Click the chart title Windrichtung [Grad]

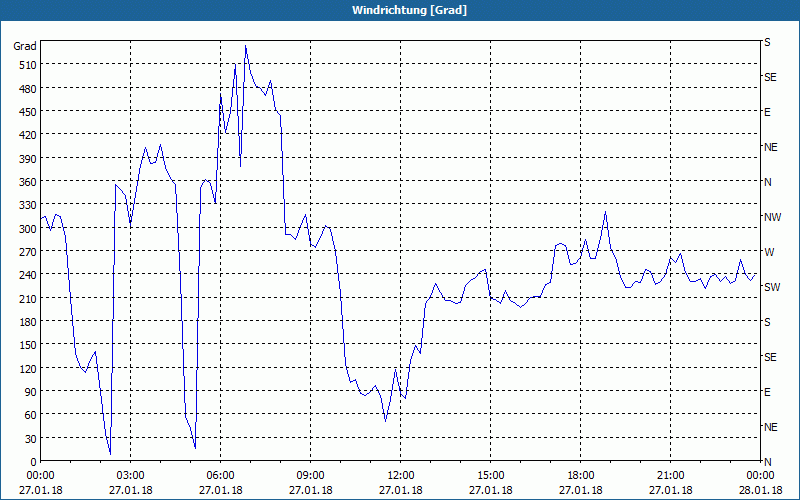click(x=409, y=10)
